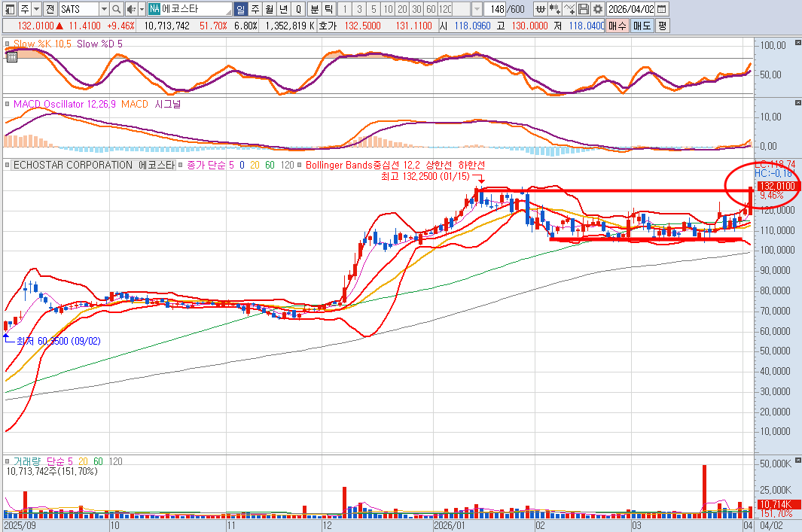Image resolution: width=802 pixels, height=532 pixels.
Task: Open the dropdown next to 주 market type
Action: coord(36,9)
